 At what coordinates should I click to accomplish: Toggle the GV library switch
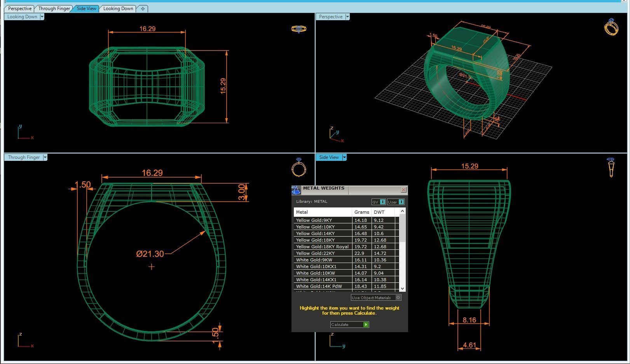pos(379,202)
